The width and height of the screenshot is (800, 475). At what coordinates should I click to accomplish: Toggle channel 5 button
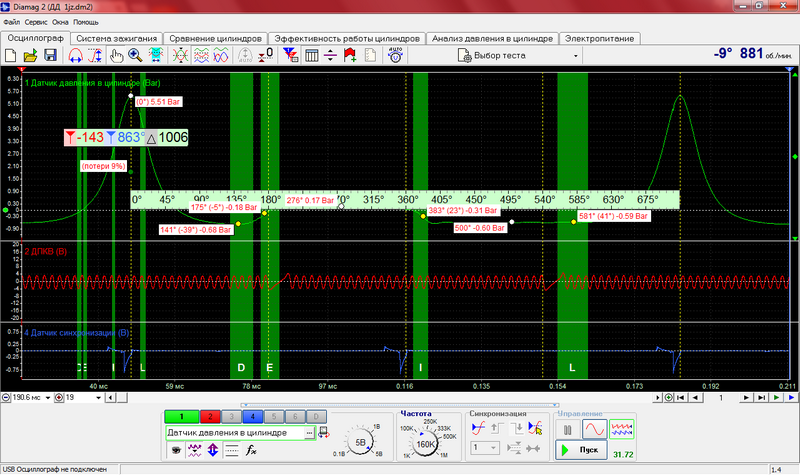click(274, 417)
